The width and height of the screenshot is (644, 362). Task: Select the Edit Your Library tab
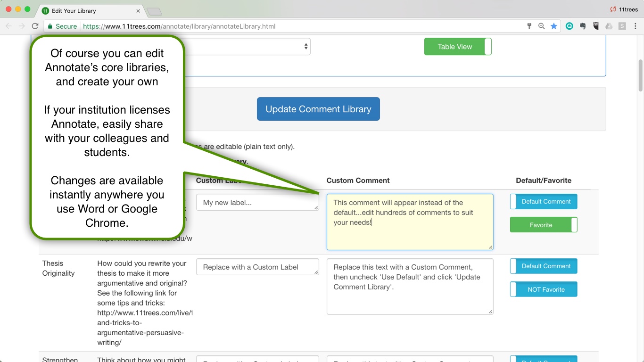[90, 11]
